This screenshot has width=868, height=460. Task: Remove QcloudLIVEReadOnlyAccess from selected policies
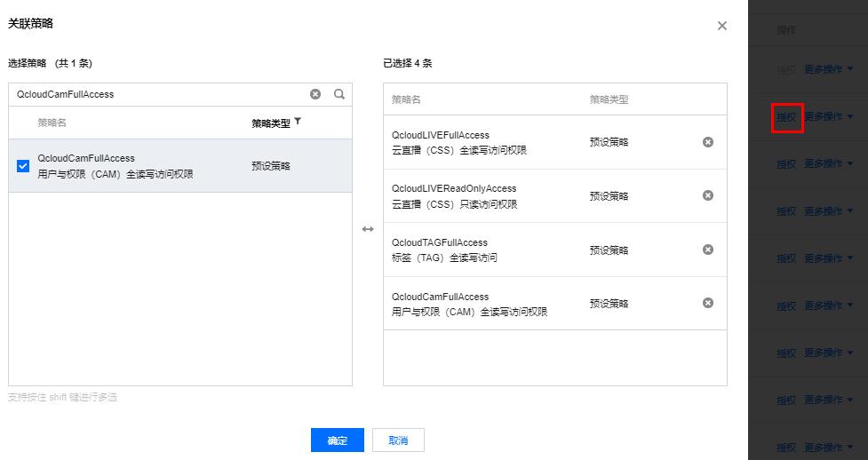point(707,195)
